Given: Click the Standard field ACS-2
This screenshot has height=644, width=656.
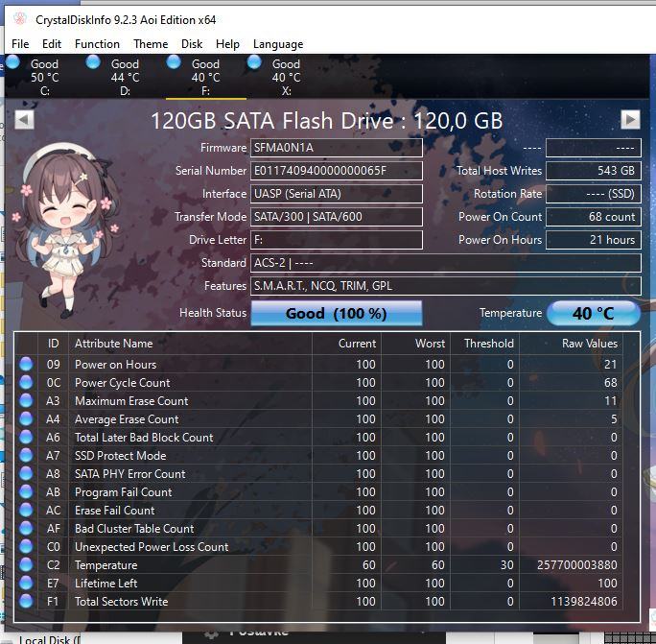Looking at the screenshot, I should pyautogui.click(x=446, y=263).
